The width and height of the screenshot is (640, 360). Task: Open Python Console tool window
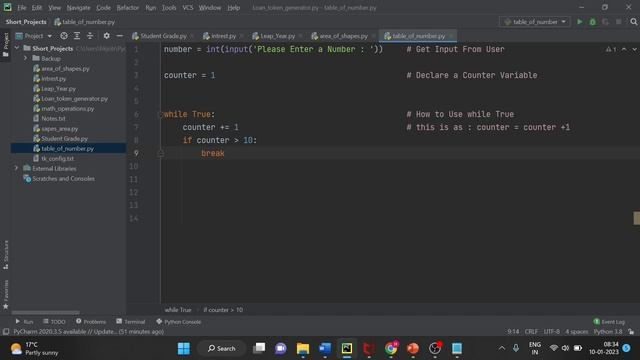[178, 322]
